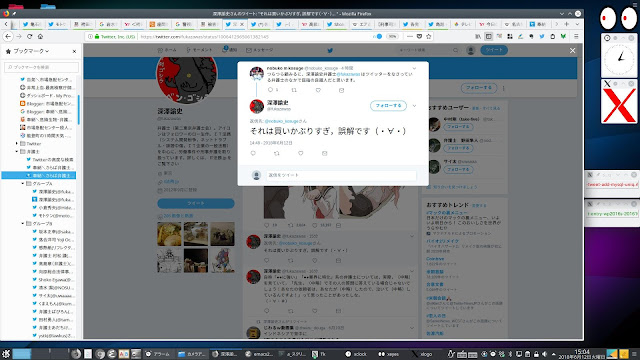Collapse the グループA bookmark folder
640x360 pixels.
coord(23,184)
